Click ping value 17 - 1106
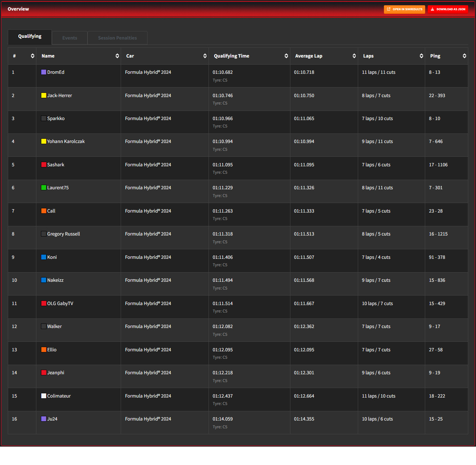This screenshot has height=465, width=476. click(x=438, y=165)
